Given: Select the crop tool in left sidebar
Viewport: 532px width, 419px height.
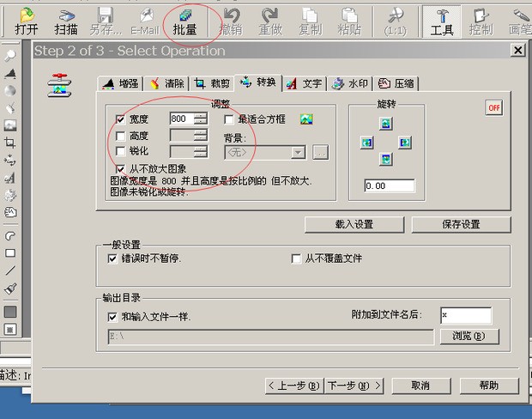Looking at the screenshot, I should (x=10, y=143).
